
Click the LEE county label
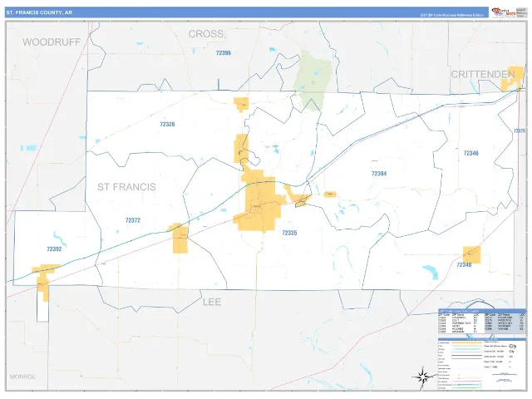tap(212, 302)
